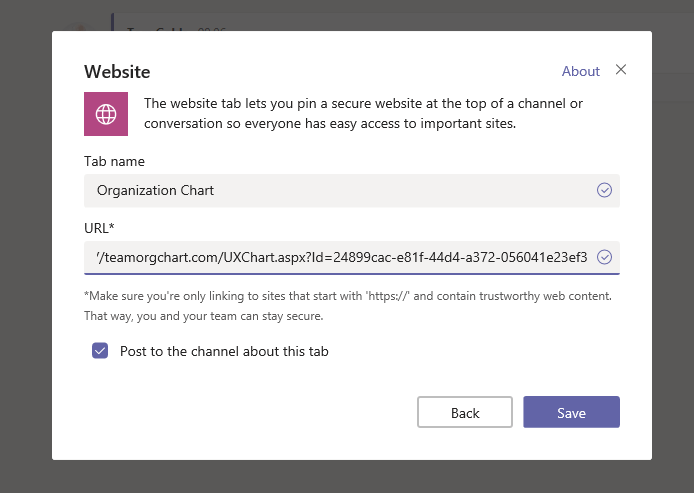The height and width of the screenshot is (493, 694).
Task: Close the Website dialog with X
Action: point(621,70)
